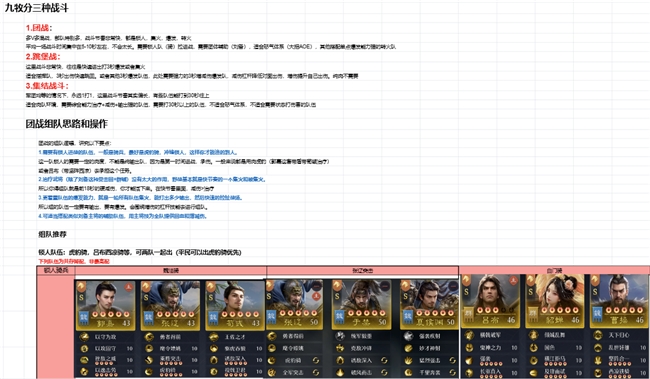Select the 貂蝉 hero card portrait
This screenshot has width=650, height=379.
coord(555,301)
